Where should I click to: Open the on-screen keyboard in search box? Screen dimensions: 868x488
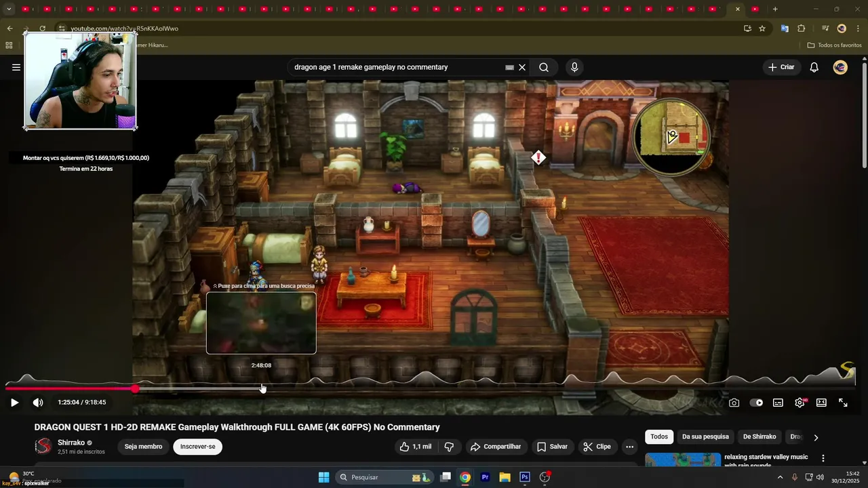point(509,67)
